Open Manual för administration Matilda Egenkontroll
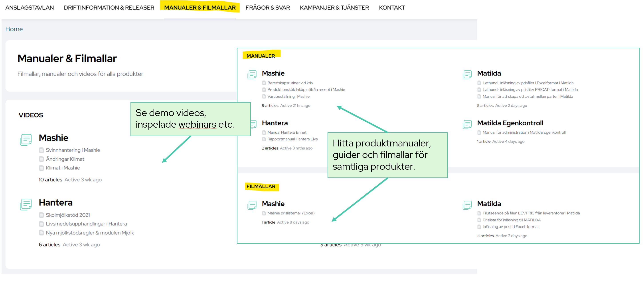 tap(524, 132)
